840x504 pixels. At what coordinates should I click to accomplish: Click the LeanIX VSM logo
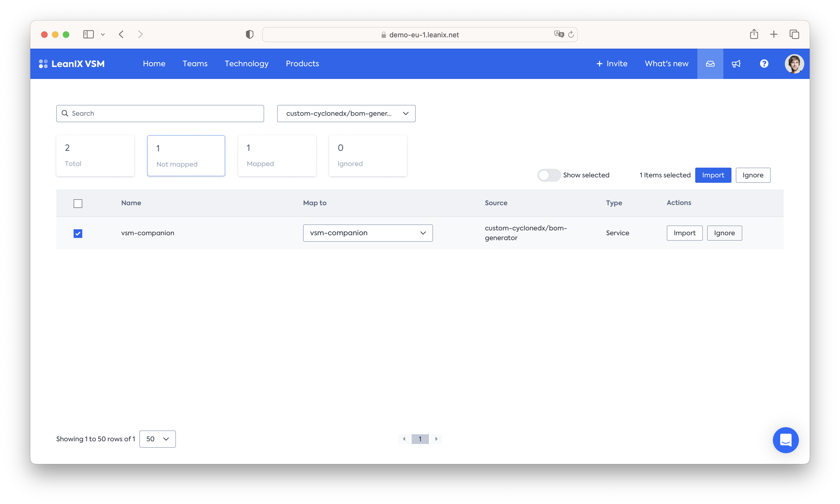point(72,64)
